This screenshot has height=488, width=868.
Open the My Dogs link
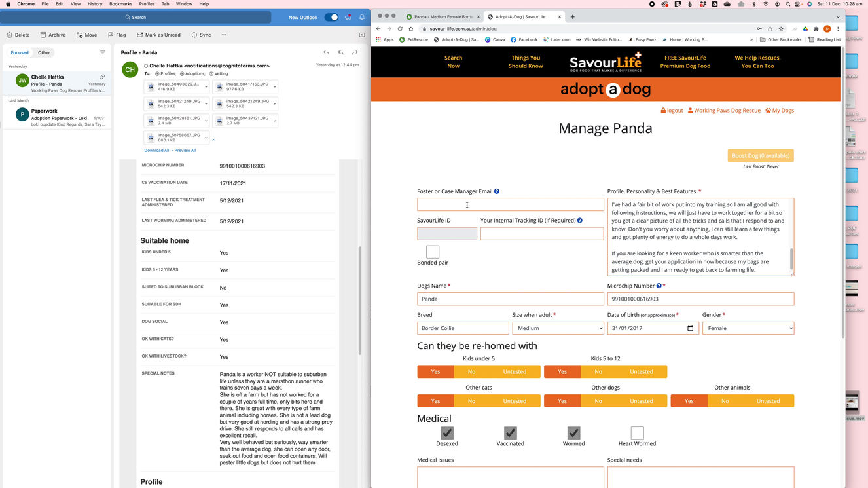[780, 110]
